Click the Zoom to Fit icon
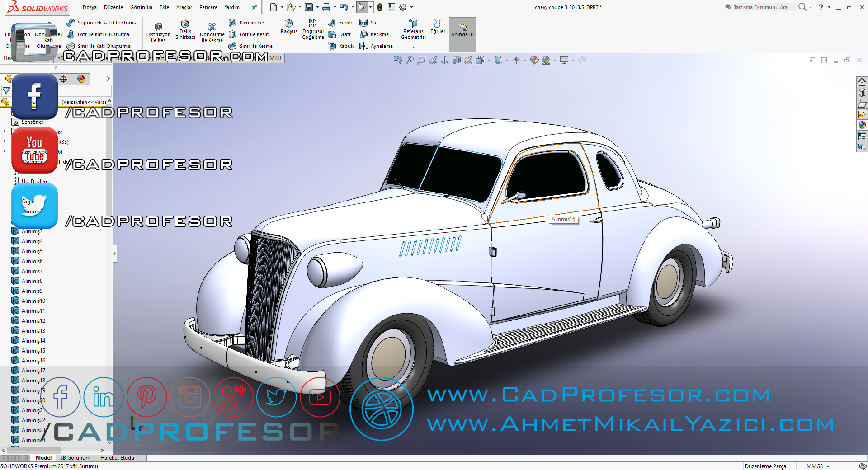868x470 pixels. coord(410,60)
